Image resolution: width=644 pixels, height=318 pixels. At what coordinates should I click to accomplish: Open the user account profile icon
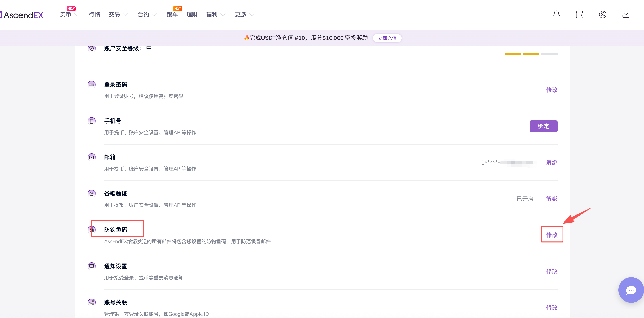[x=602, y=14]
